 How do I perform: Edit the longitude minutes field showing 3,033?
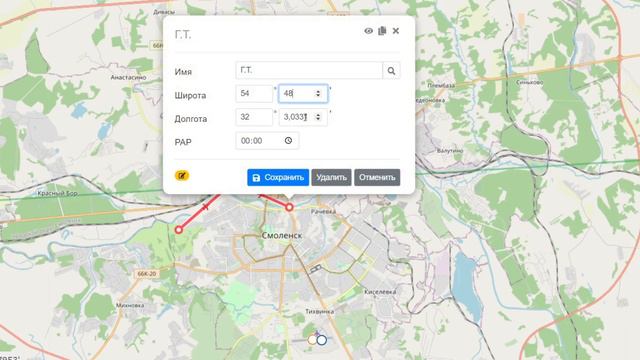coord(303,117)
